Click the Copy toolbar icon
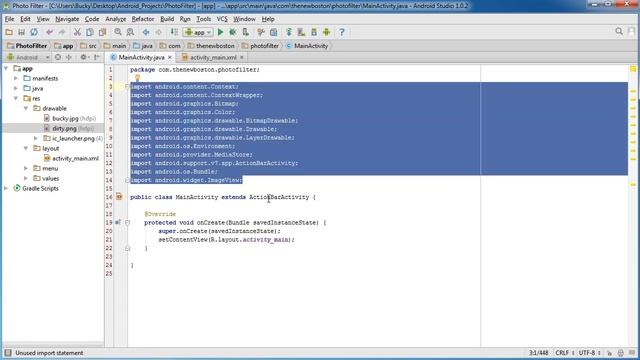This screenshot has height=360, width=640. pyautogui.click(x=90, y=32)
